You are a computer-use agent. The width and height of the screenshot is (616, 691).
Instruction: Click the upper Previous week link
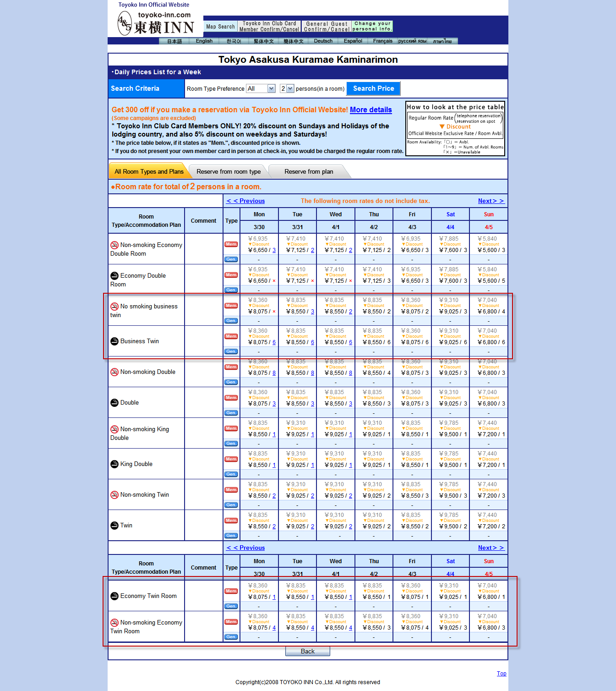(x=245, y=201)
